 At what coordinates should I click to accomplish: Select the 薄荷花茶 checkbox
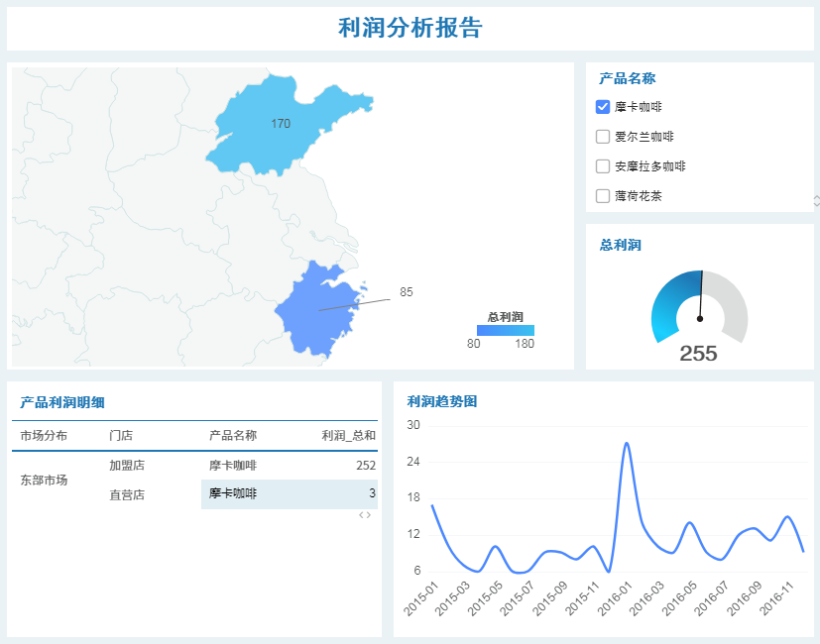[x=603, y=196]
